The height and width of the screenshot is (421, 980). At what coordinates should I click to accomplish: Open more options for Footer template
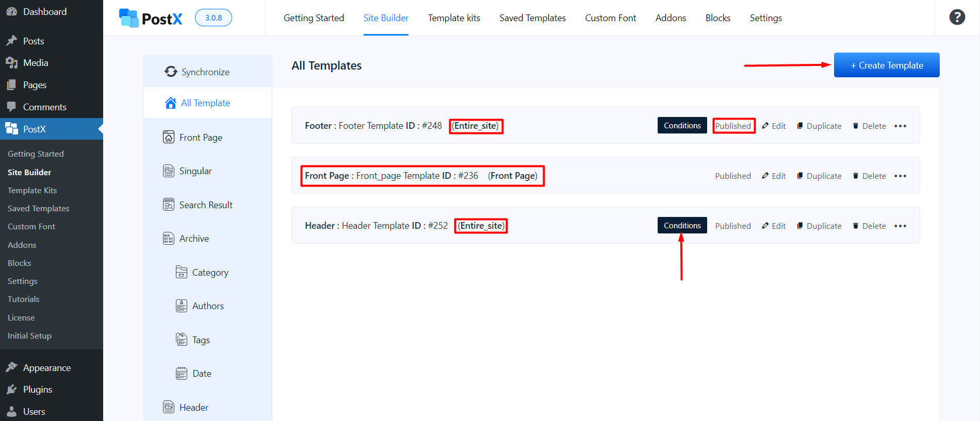900,126
